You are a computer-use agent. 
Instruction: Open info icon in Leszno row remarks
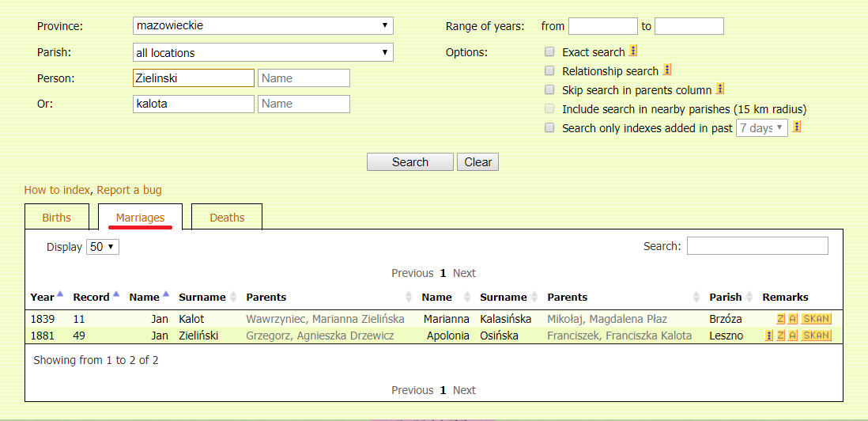tap(768, 336)
